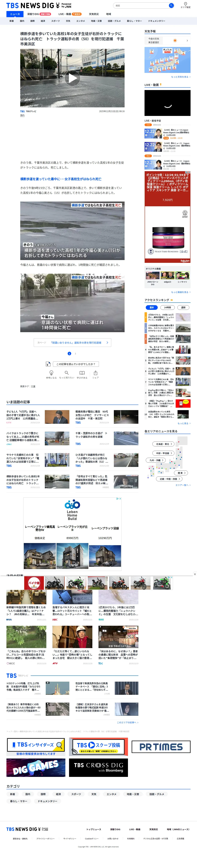Screen dimensions: 197x868
Task: Click もっと天気を見る link
Action: tap(180, 77)
